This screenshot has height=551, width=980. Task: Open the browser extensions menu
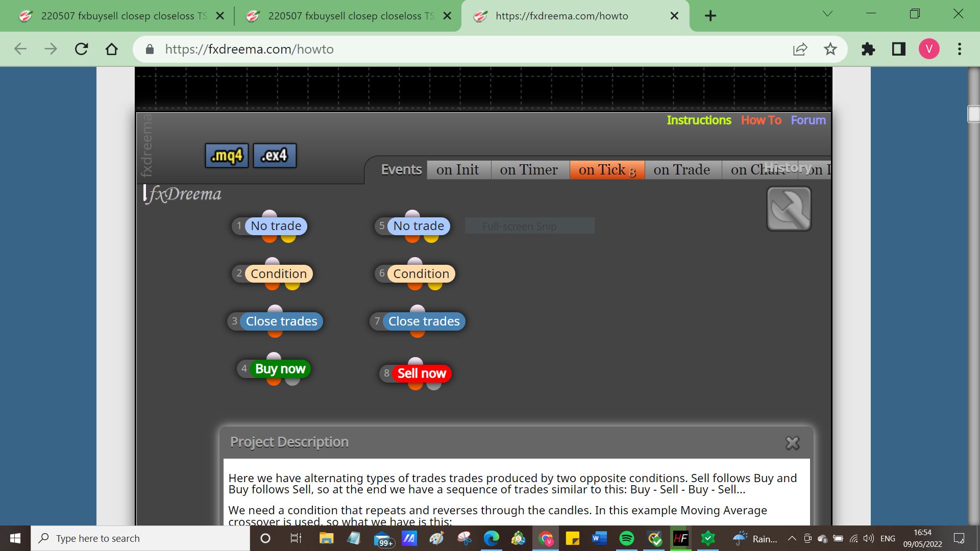tap(868, 49)
